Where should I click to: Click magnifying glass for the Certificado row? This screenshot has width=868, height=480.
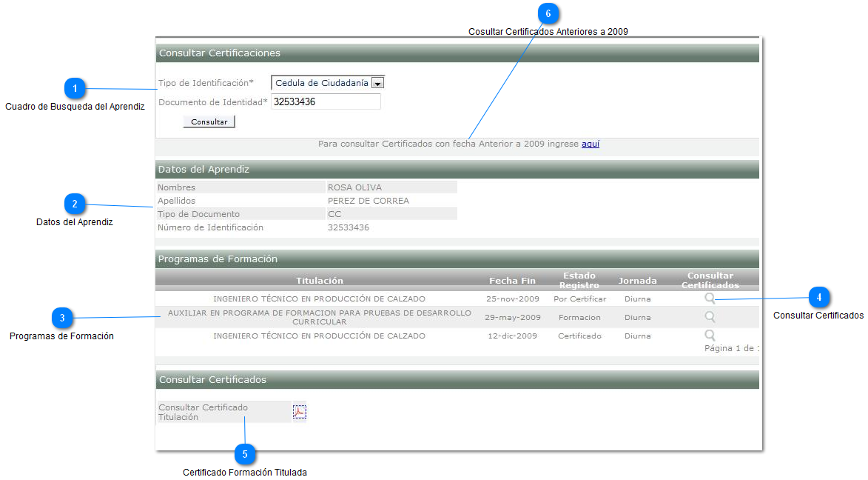tap(710, 335)
